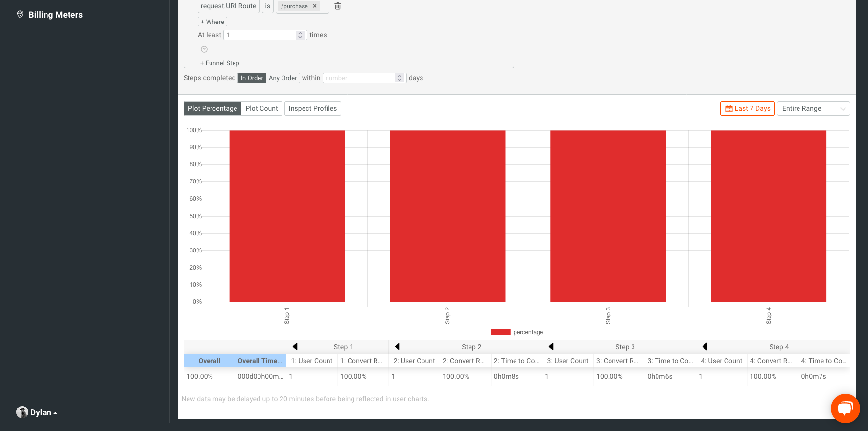Click the Step 2 red bar

(447, 216)
